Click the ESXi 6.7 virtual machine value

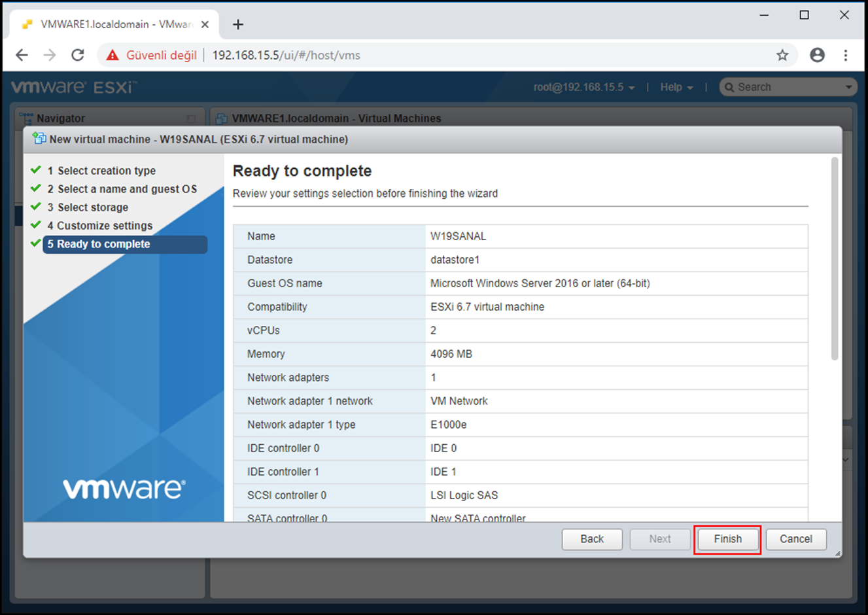point(487,307)
